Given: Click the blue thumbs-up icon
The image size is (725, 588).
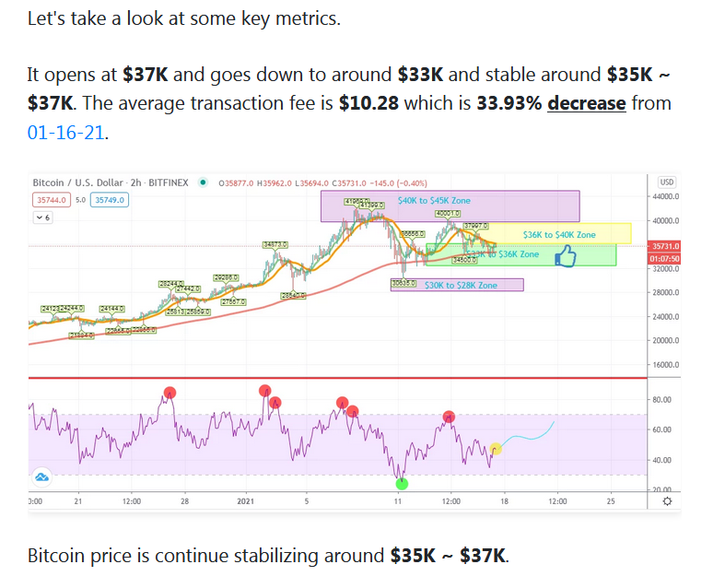Looking at the screenshot, I should (x=565, y=256).
